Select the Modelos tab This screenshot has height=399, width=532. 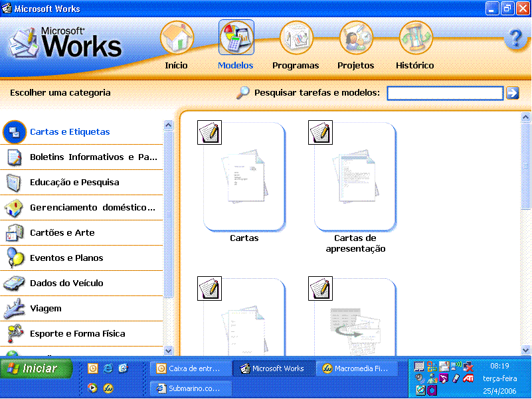pos(236,45)
